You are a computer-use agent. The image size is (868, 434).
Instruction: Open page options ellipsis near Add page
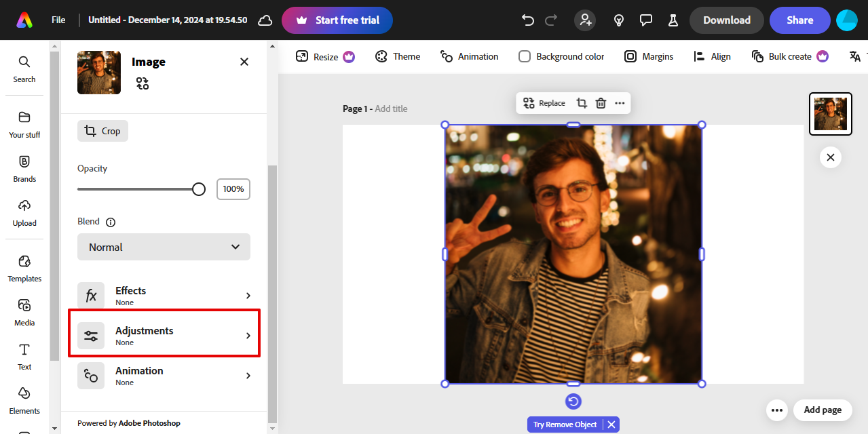click(777, 410)
